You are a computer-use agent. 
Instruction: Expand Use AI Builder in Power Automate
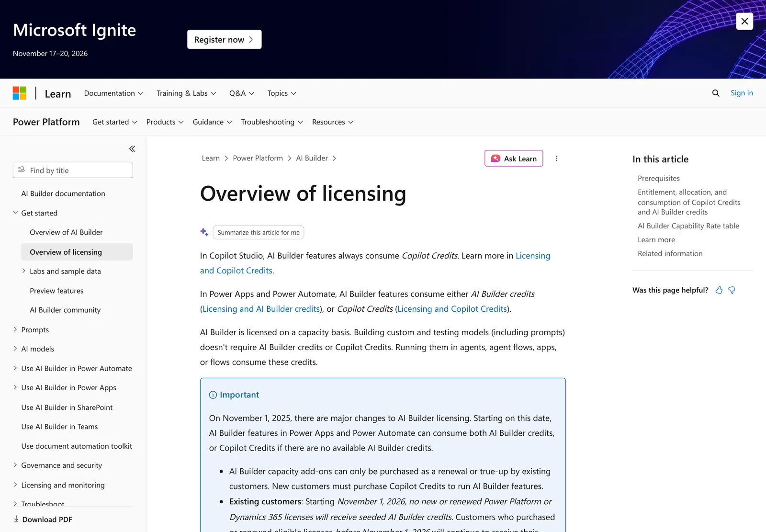click(x=15, y=368)
